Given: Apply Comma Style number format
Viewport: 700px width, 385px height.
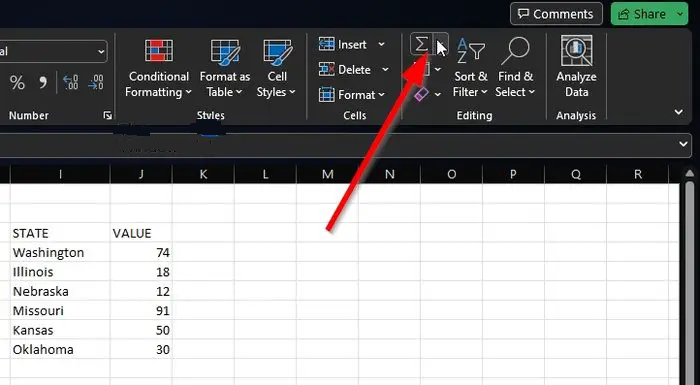Looking at the screenshot, I should click(x=43, y=83).
